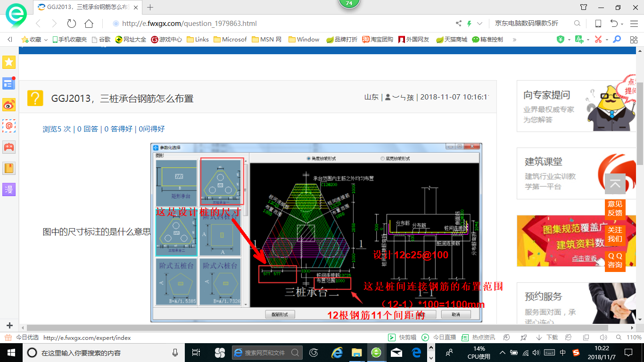Open the game controller sidebar icon

point(9,147)
